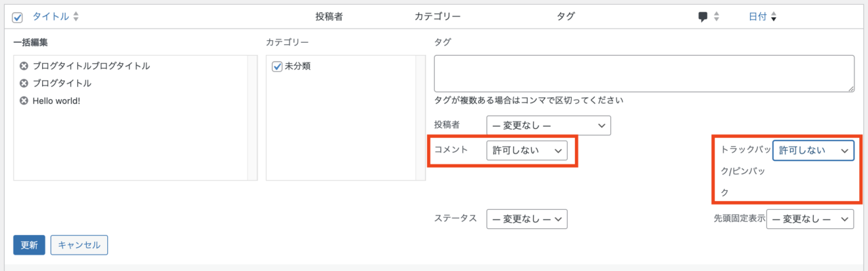Toggle the select-all checkbox in header
Screen dimensions: 868x271
[x=18, y=17]
